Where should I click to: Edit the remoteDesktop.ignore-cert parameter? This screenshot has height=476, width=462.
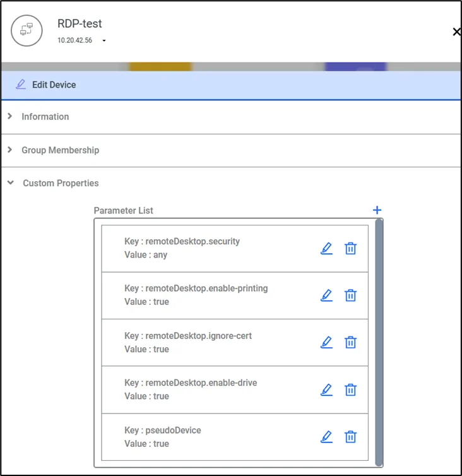pyautogui.click(x=326, y=342)
